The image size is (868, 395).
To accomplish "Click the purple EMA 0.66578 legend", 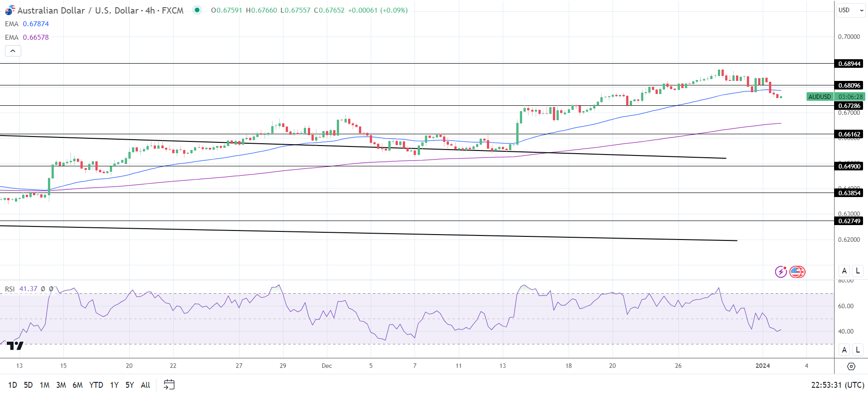I will (27, 38).
